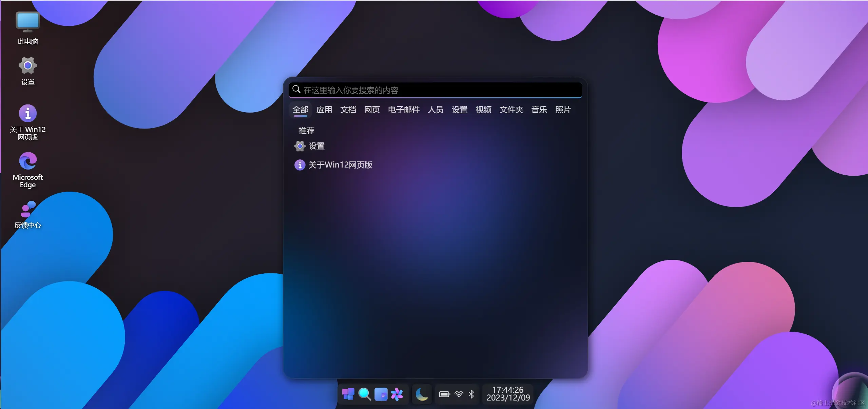Click the search magnifier icon in the taskbar
Image resolution: width=868 pixels, height=409 pixels.
[x=364, y=394]
